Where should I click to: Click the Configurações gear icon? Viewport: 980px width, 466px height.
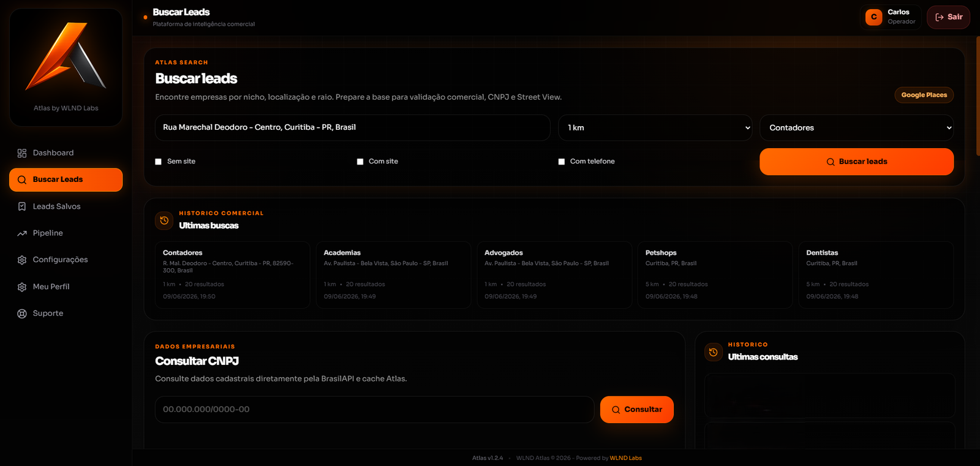tap(22, 260)
